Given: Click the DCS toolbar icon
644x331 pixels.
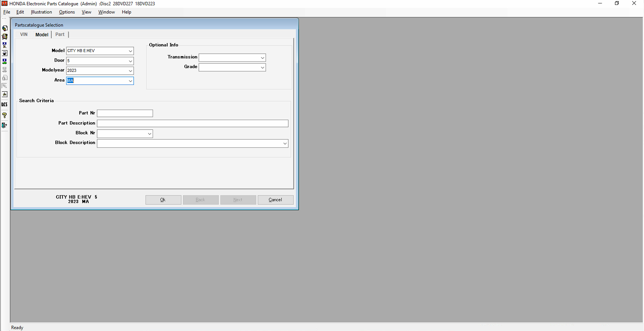Looking at the screenshot, I should (x=5, y=105).
